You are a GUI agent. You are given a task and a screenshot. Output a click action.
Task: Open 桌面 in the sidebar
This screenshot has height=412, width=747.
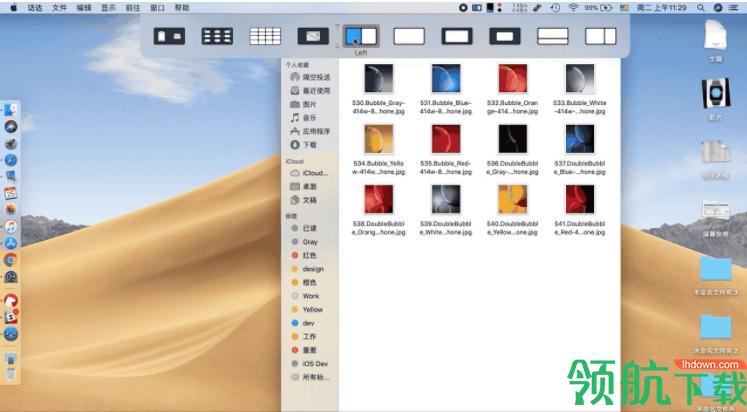[304, 186]
